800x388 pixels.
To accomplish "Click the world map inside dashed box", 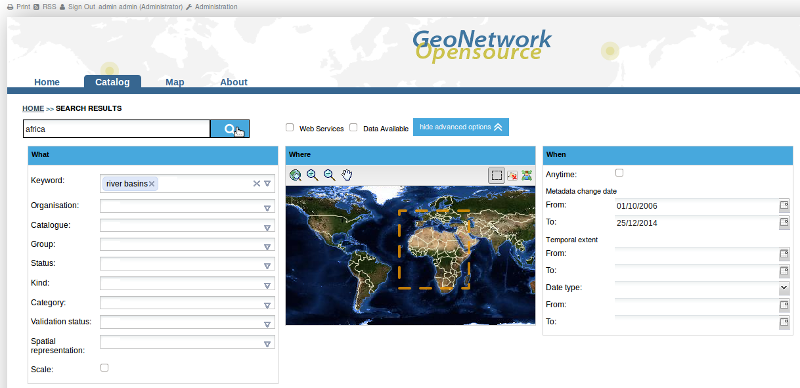I will click(x=434, y=249).
